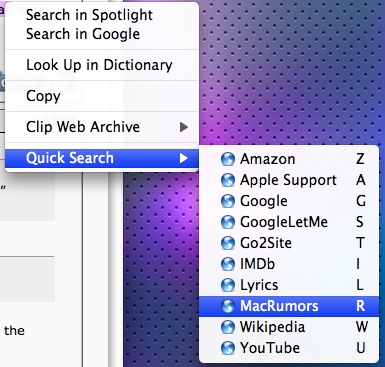Expand the Clip Web Archive submenu arrow
Screen dimensions: 385x367
coord(184,127)
